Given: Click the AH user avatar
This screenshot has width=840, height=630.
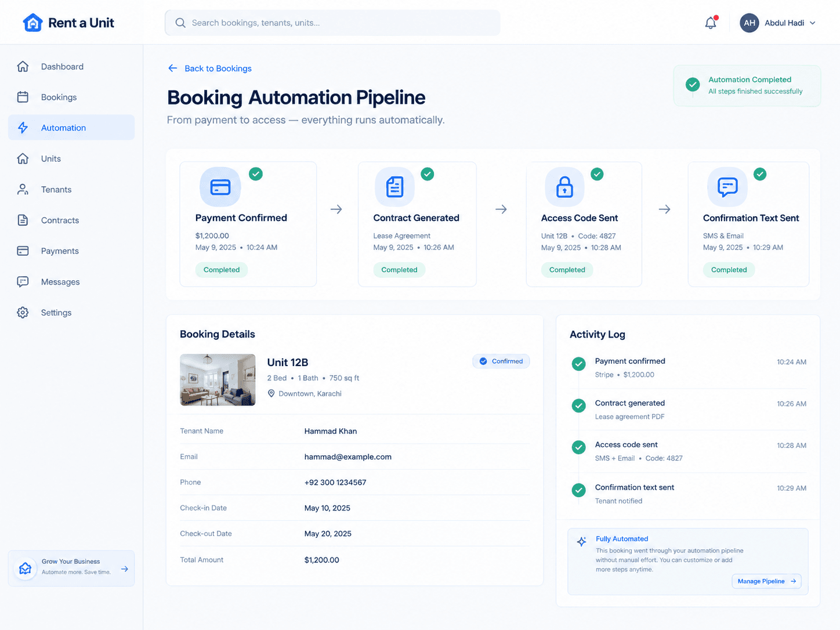Looking at the screenshot, I should coord(750,23).
